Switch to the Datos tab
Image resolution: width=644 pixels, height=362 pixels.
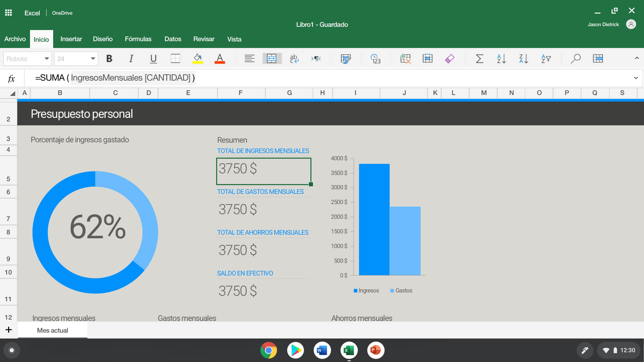(x=173, y=39)
